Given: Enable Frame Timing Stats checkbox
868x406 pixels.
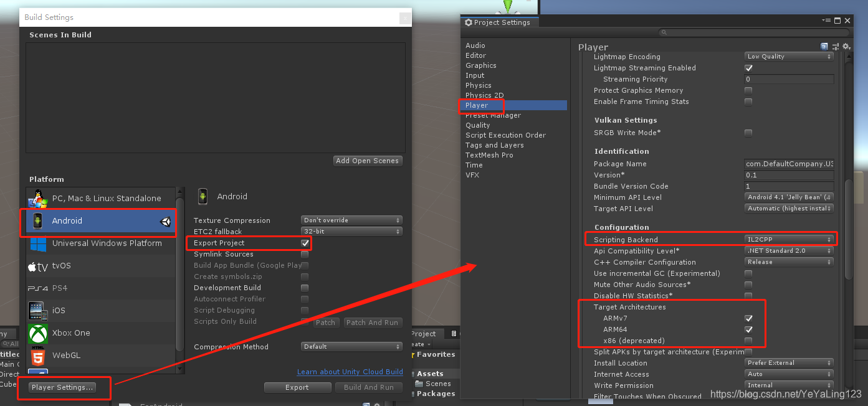Looking at the screenshot, I should coord(748,101).
